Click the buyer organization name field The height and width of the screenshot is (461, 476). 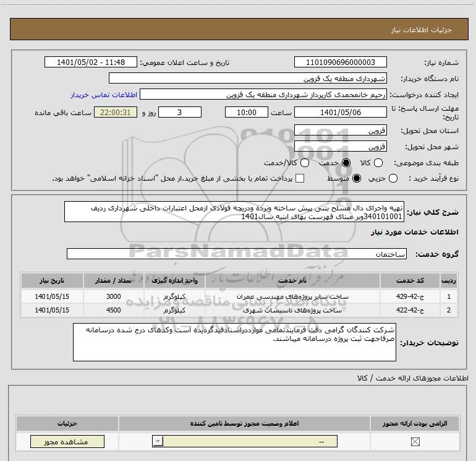248,78
